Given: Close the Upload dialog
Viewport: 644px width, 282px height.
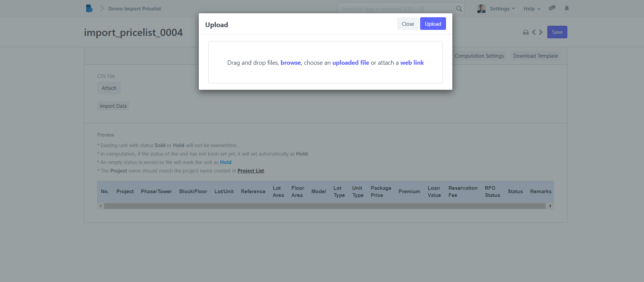Looking at the screenshot, I should click(408, 24).
